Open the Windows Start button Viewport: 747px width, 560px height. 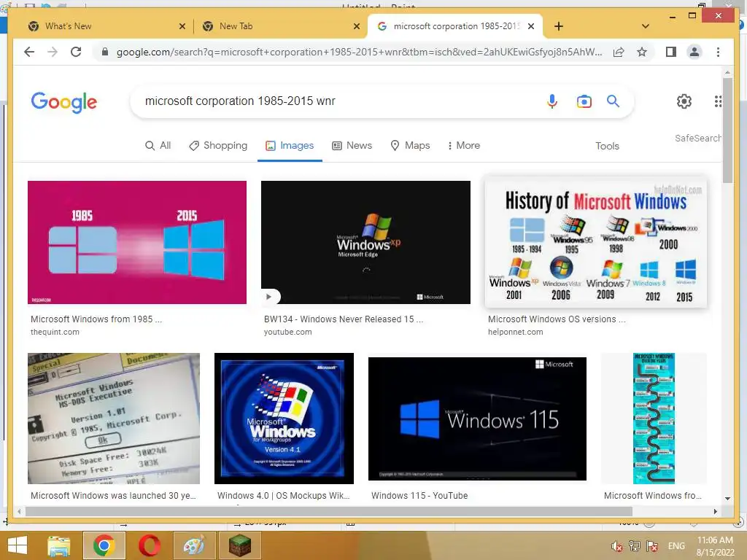tap(18, 545)
